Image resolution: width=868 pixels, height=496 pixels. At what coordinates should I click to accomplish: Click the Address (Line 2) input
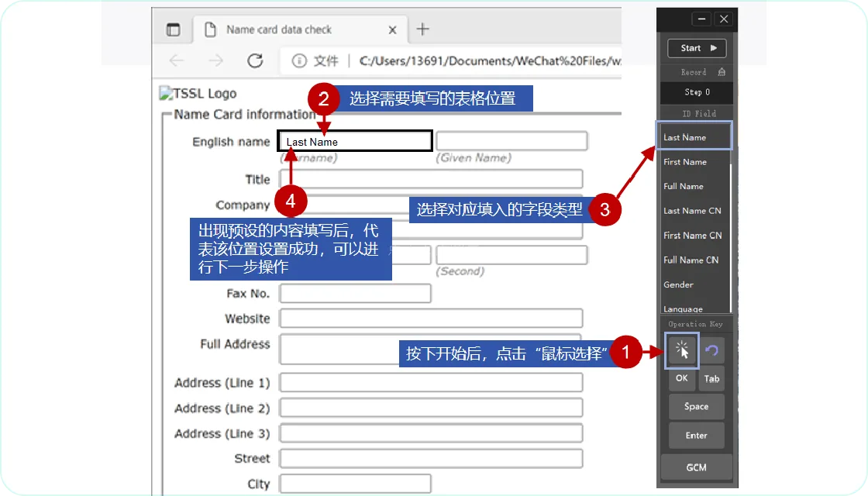coord(431,408)
